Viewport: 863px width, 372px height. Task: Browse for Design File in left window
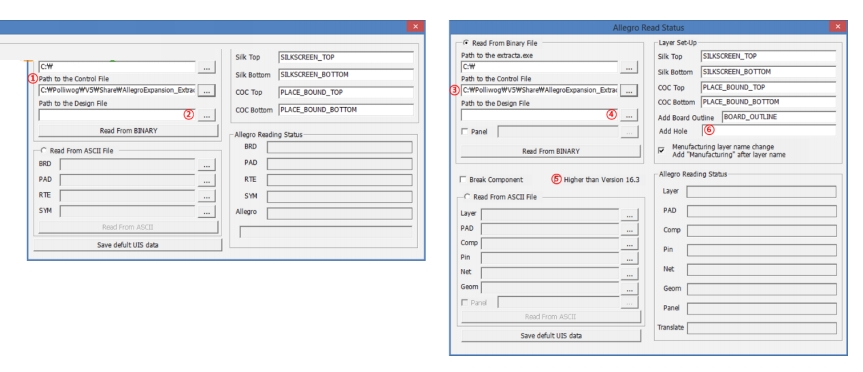(206, 115)
